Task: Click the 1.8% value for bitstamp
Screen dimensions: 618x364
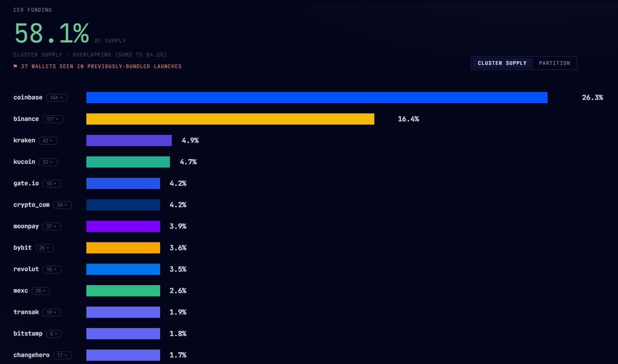Action: coord(178,334)
